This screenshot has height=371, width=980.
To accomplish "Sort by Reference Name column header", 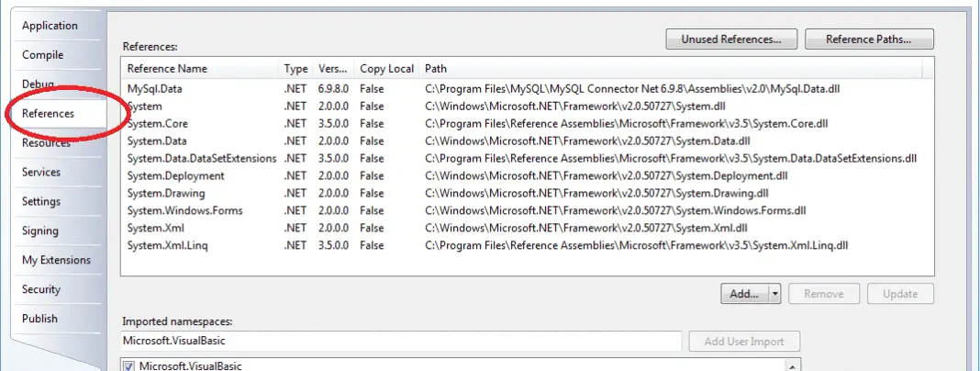I will pos(167,69).
